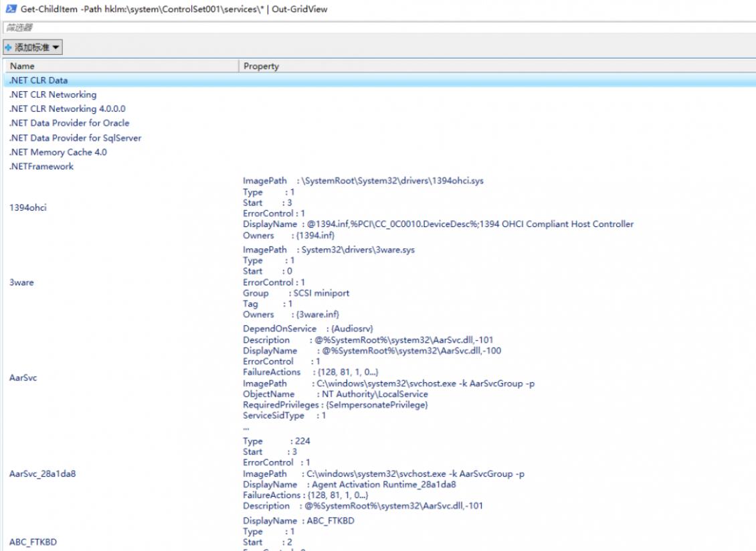The image size is (756, 551).
Task: Select the .NET CLR Networking row
Action: pyautogui.click(x=53, y=94)
